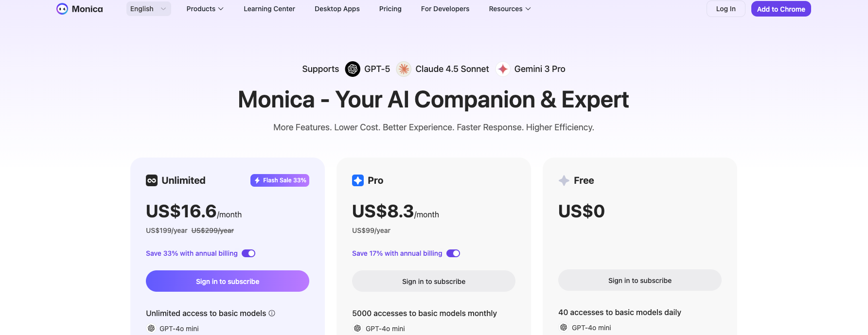Click info icon beside Unlimited access text
This screenshot has height=335, width=868.
[272, 313]
